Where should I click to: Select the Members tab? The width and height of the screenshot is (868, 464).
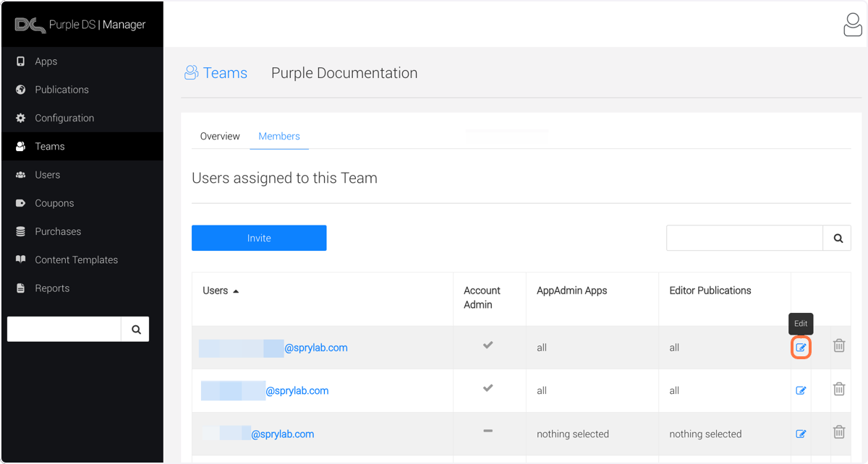coord(279,136)
